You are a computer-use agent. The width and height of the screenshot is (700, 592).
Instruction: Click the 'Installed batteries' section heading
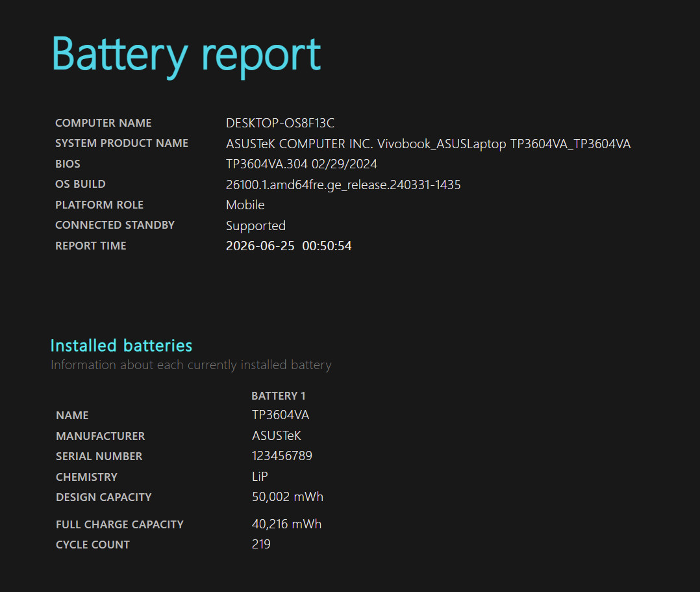(121, 345)
